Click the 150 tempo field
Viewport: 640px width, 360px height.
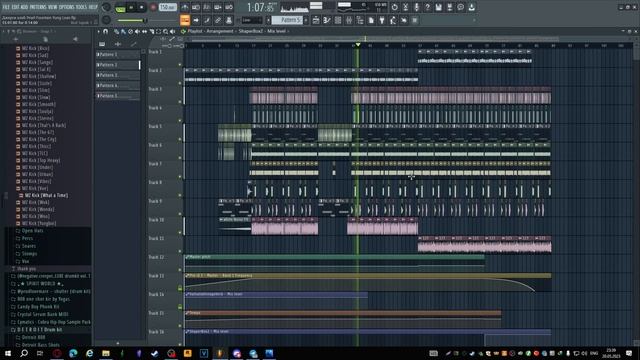[x=167, y=7]
